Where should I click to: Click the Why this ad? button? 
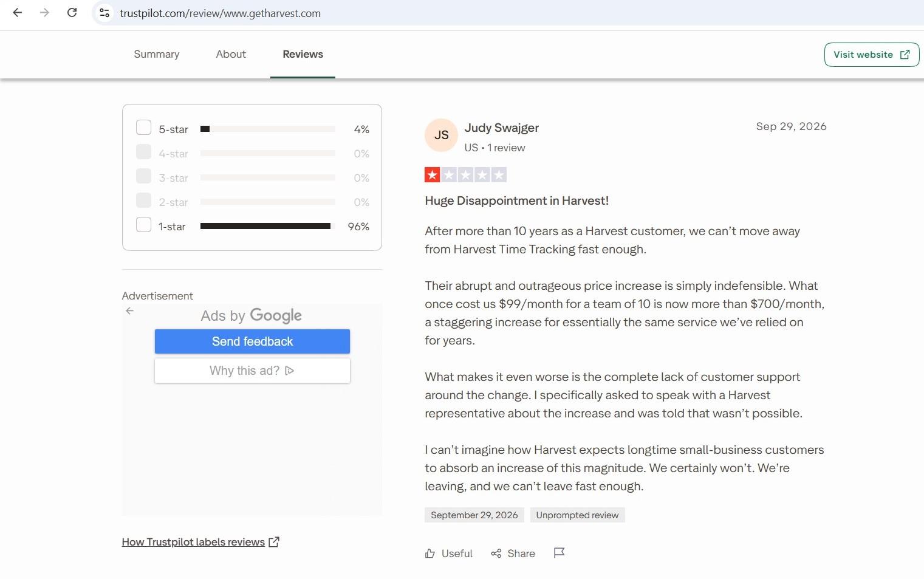pos(252,371)
